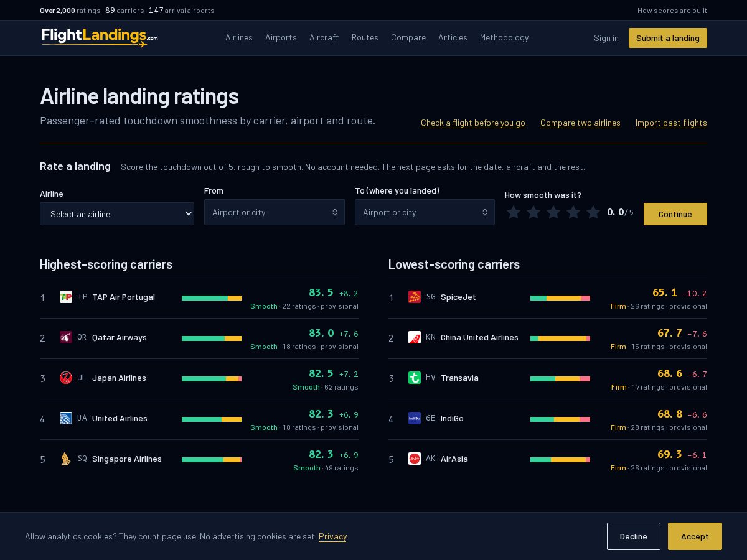Accept analytics cookies
Image resolution: width=747 pixels, height=560 pixels.
point(695,536)
